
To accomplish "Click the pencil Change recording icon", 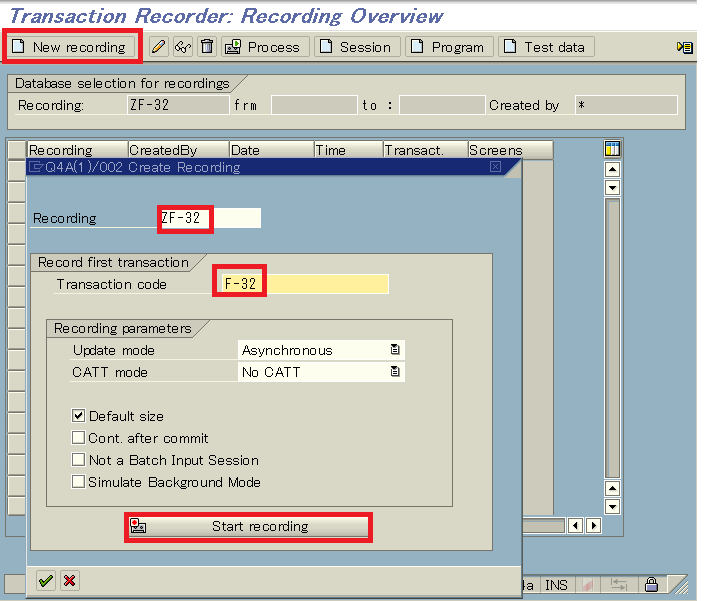I will 158,47.
